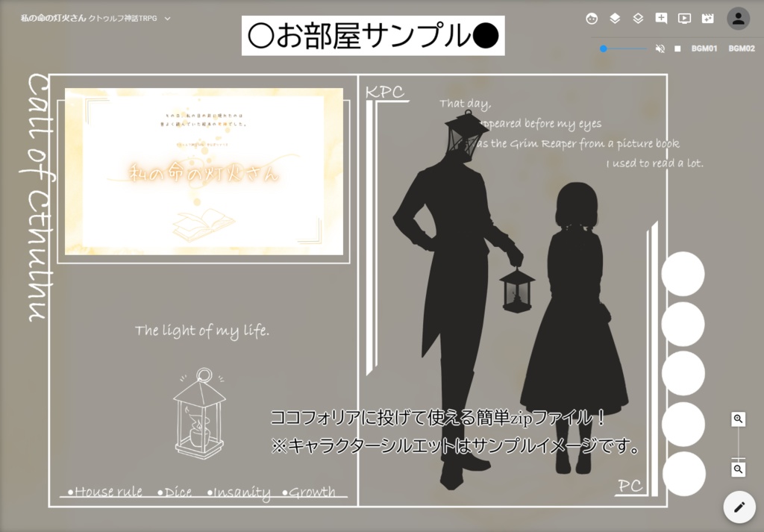Screen dimensions: 764x532
Task: Unmute the room audio
Action: (x=660, y=48)
